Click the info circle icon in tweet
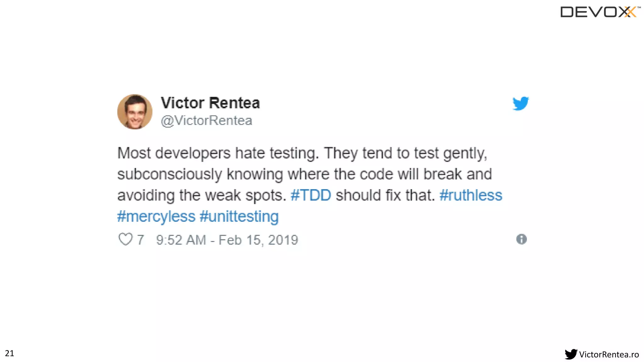Screen dimensions: 644x362 pyautogui.click(x=521, y=239)
